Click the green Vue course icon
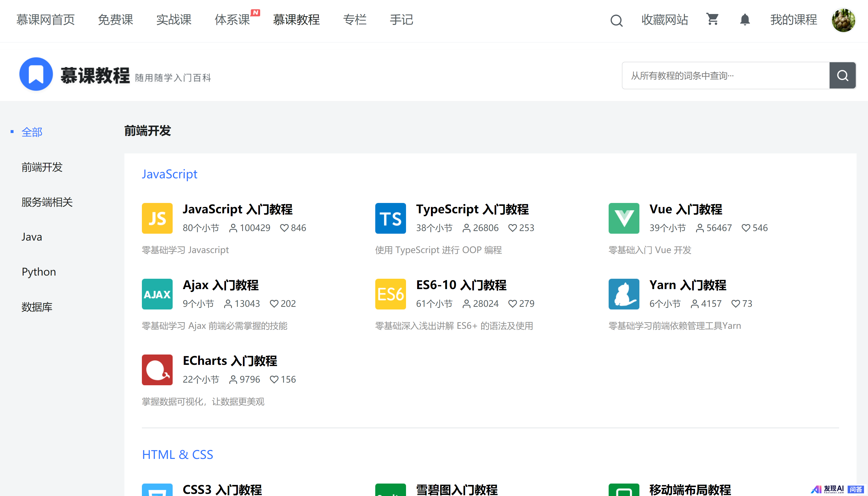868x496 pixels. pyautogui.click(x=623, y=218)
